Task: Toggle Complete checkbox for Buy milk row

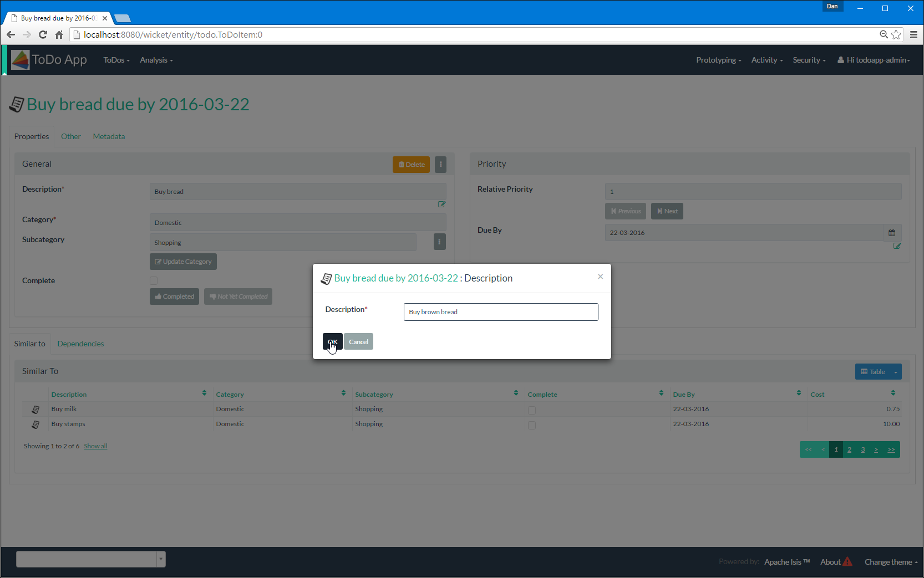Action: pyautogui.click(x=532, y=411)
